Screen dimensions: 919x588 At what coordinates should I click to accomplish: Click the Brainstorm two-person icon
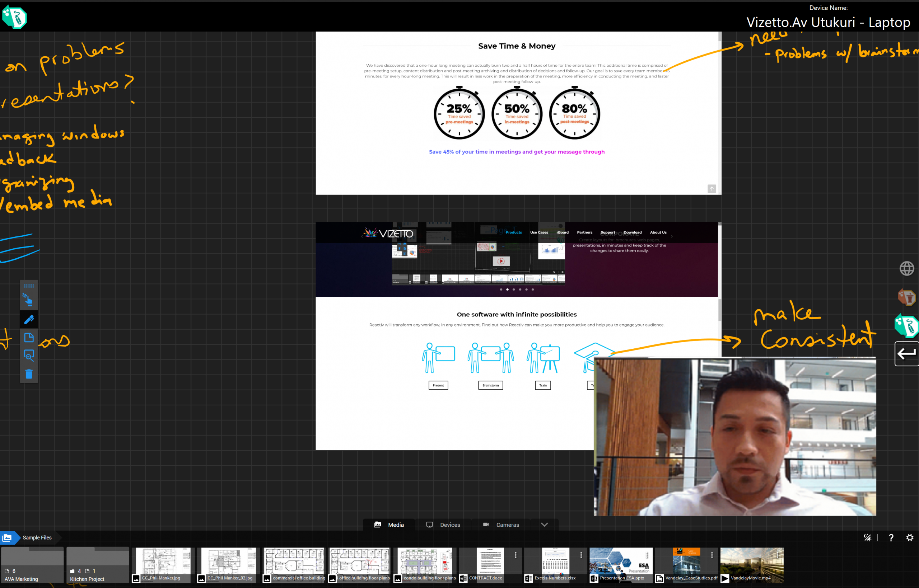[490, 358]
